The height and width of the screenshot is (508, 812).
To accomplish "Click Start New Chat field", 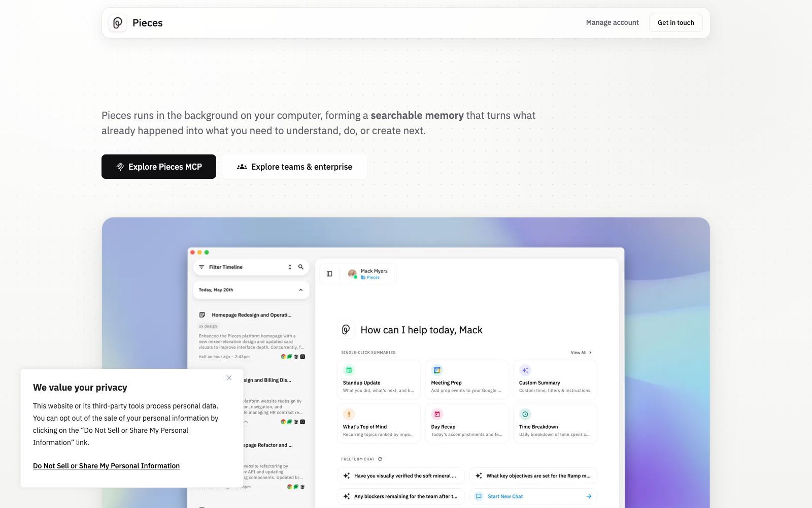I will pyautogui.click(x=533, y=496).
